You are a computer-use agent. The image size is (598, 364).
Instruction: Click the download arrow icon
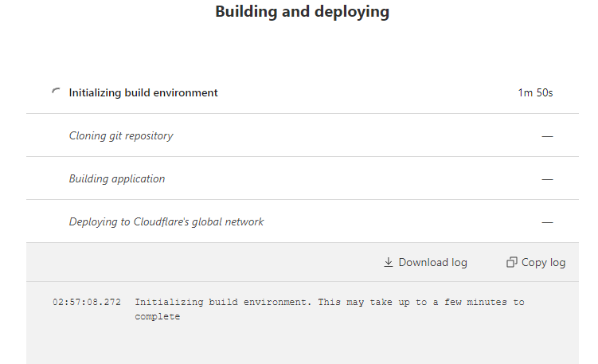click(389, 262)
